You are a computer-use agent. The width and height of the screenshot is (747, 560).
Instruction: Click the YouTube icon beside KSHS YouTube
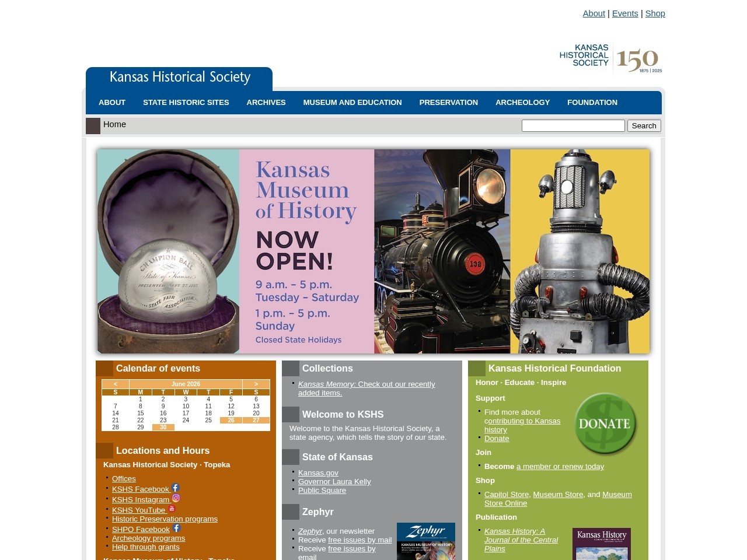(172, 509)
